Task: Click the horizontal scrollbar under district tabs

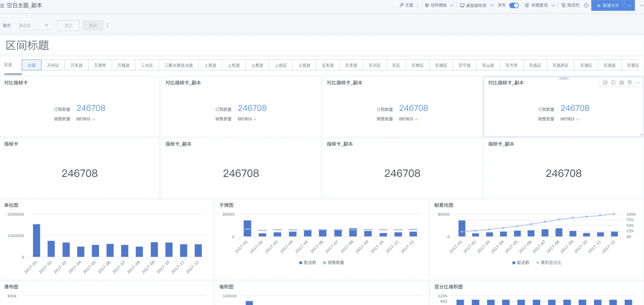Action: (13, 74)
